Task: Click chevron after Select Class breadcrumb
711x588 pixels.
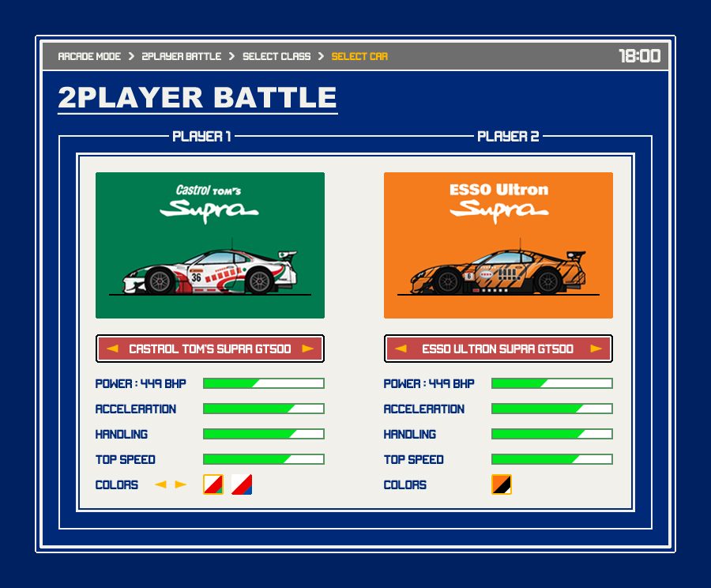Action: pos(321,56)
